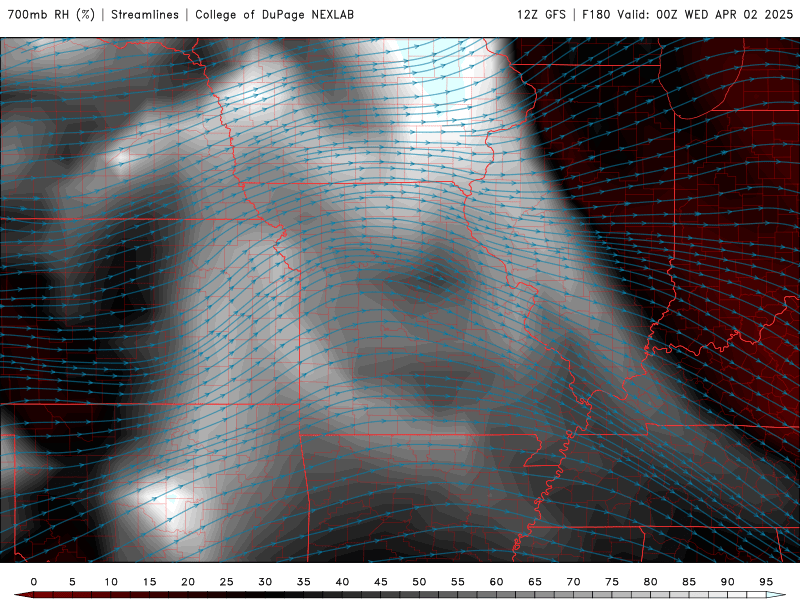
Task: Click the "65" colorbar label
Action: point(535,582)
